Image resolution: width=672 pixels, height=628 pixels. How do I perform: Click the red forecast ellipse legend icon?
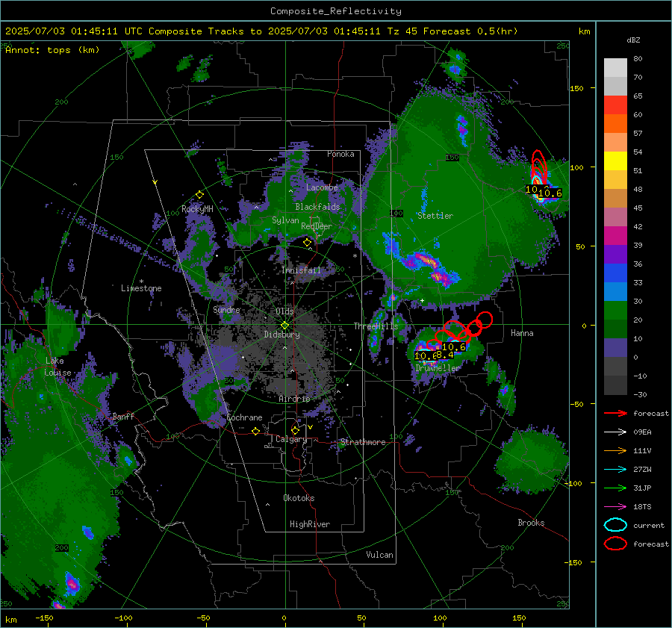[615, 544]
